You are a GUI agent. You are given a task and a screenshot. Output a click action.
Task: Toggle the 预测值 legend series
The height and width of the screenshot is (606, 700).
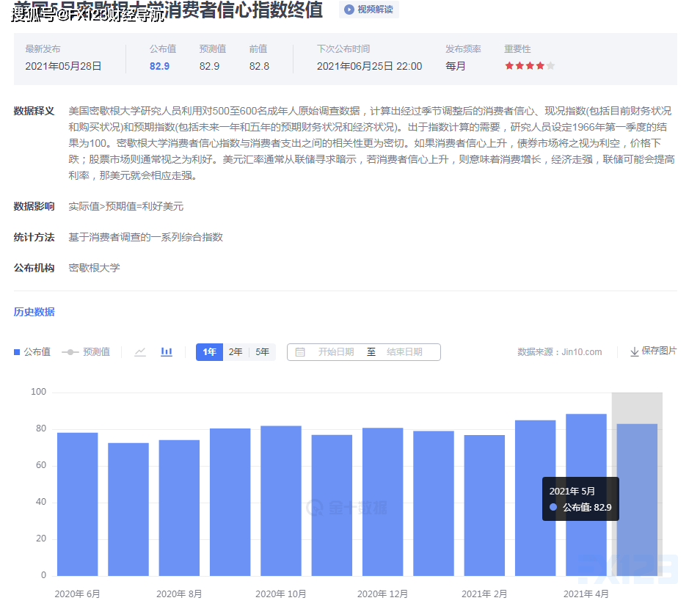pos(85,352)
